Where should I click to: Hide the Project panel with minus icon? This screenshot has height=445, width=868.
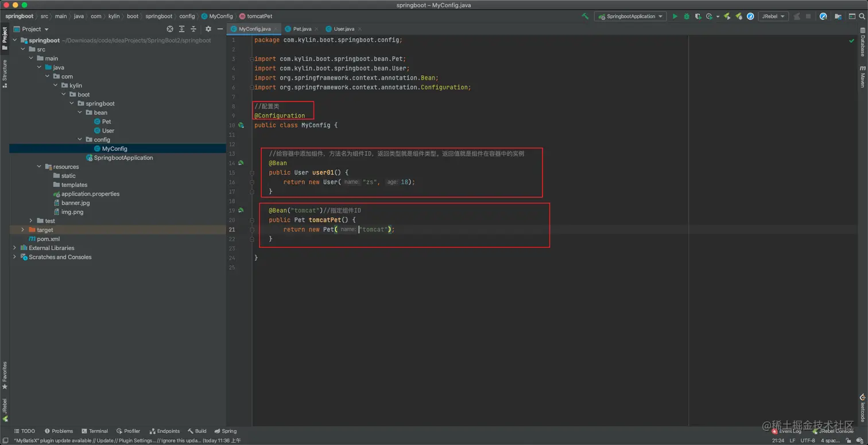220,29
